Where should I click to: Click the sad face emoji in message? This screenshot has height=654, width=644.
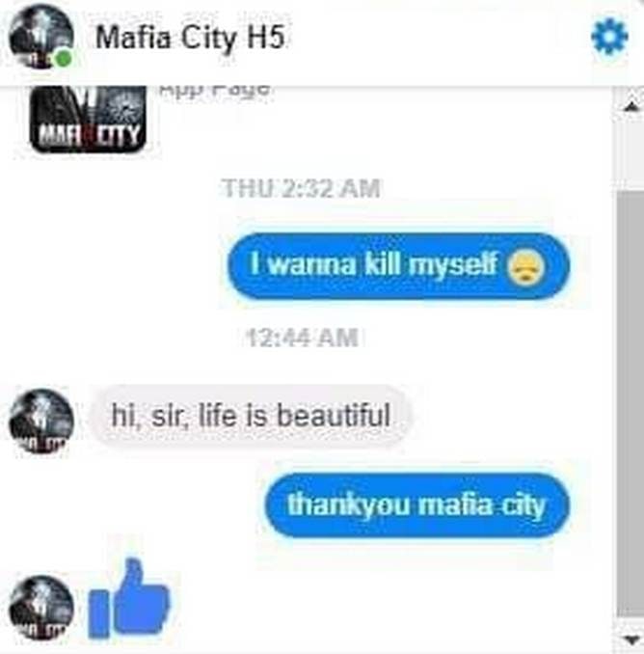coord(525,267)
